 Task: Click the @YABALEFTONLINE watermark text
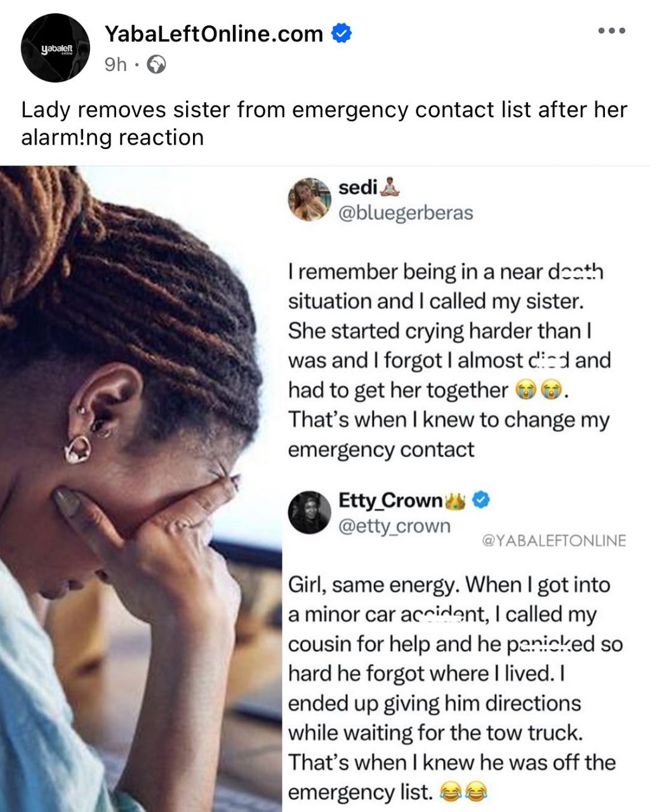pos(554,540)
